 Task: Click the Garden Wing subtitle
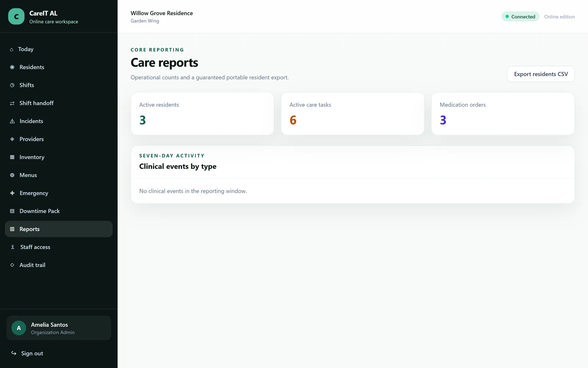coord(145,21)
